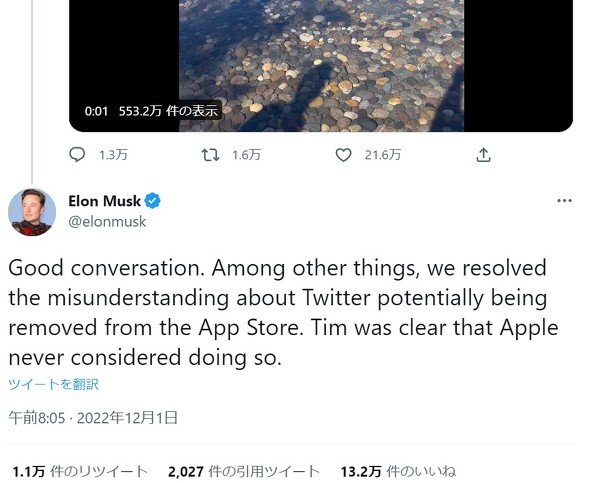View the 1.1万 件のリツイート list

(80, 471)
